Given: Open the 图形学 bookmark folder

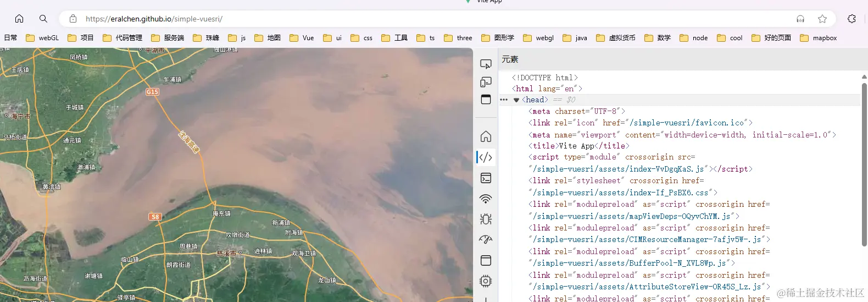Looking at the screenshot, I should coord(498,38).
